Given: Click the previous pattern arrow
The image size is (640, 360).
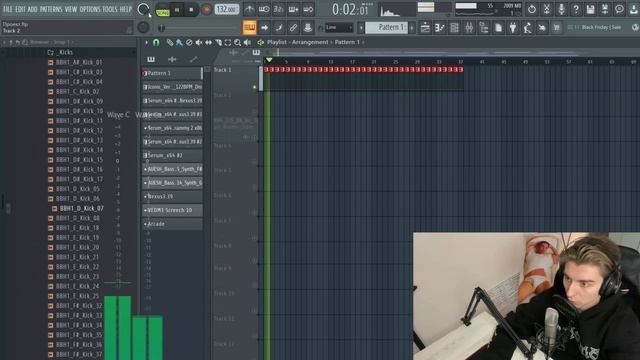Looking at the screenshot, I should pos(361,28).
